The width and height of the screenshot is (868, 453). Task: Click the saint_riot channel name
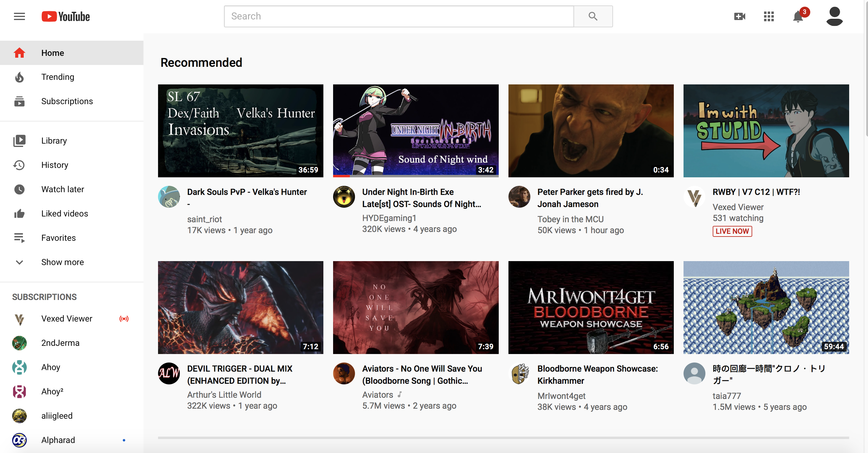pos(205,219)
